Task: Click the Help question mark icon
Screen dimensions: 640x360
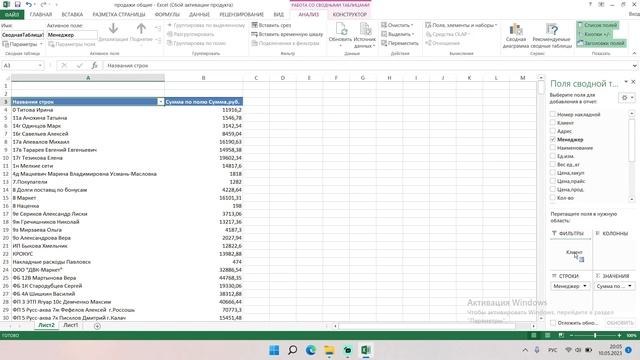Action: pyautogui.click(x=590, y=4)
